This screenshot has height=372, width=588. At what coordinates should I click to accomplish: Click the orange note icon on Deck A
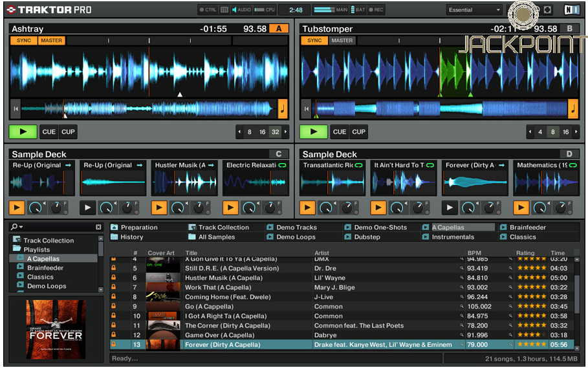283,109
